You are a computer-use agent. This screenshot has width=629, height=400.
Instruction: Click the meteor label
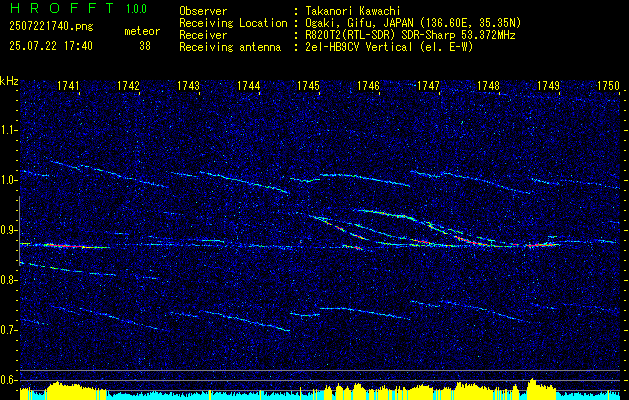point(142,31)
